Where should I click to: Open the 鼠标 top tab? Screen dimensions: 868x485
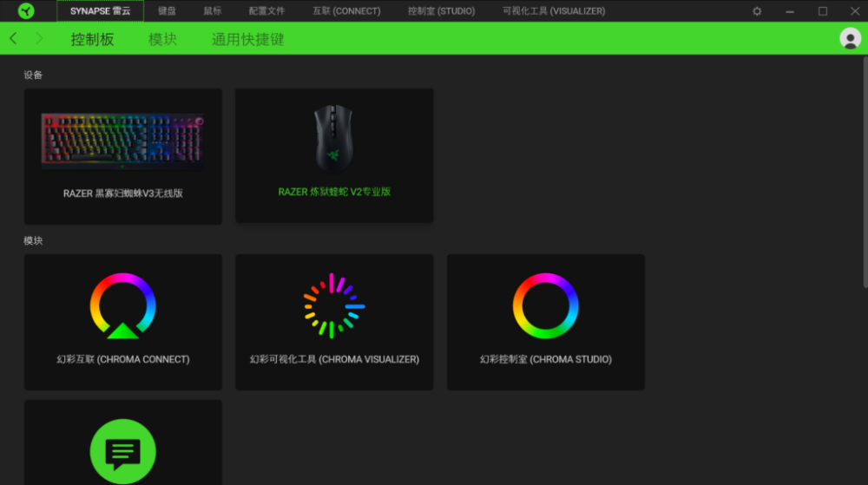[212, 11]
